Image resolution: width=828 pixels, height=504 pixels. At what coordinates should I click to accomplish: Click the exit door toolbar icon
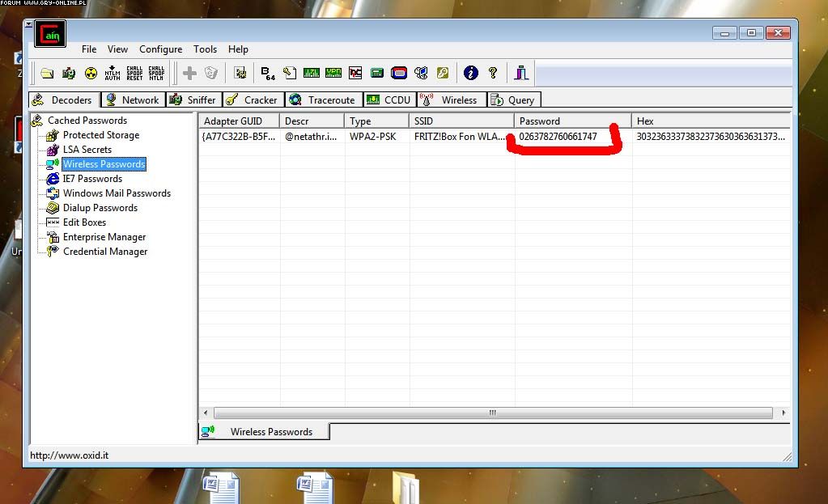(x=521, y=74)
